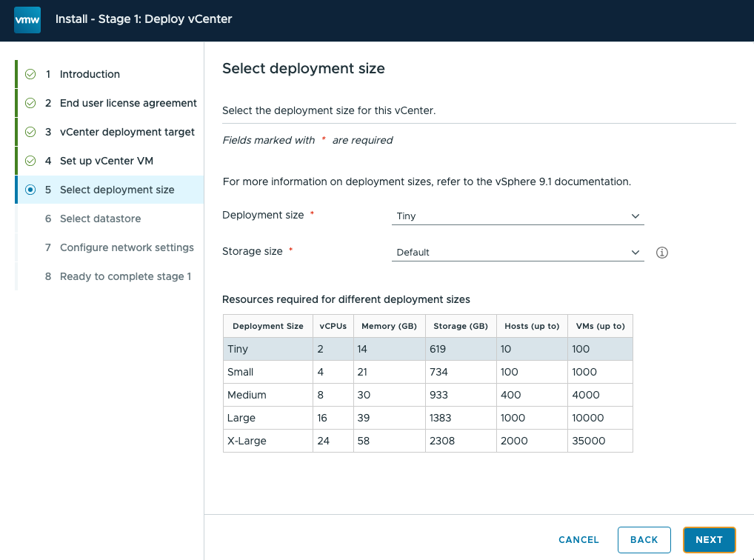Click the BACK button
Screen dimensions: 754x560
tap(644, 540)
